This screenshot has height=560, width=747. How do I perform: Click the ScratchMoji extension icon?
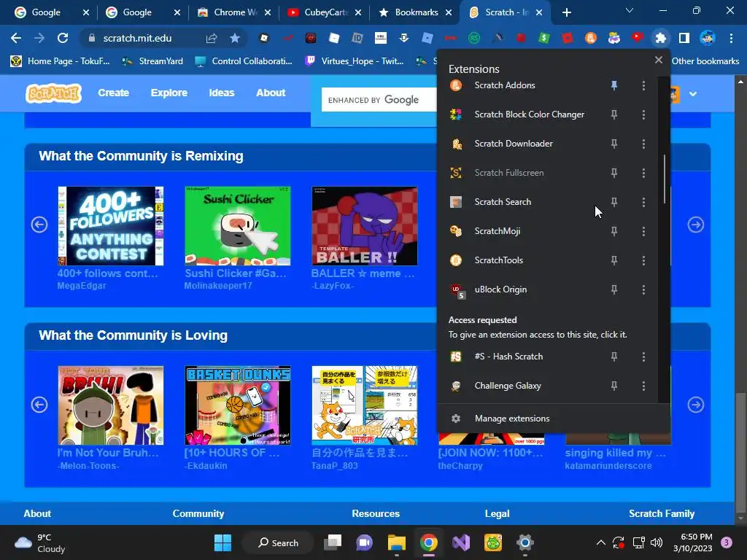[456, 231]
